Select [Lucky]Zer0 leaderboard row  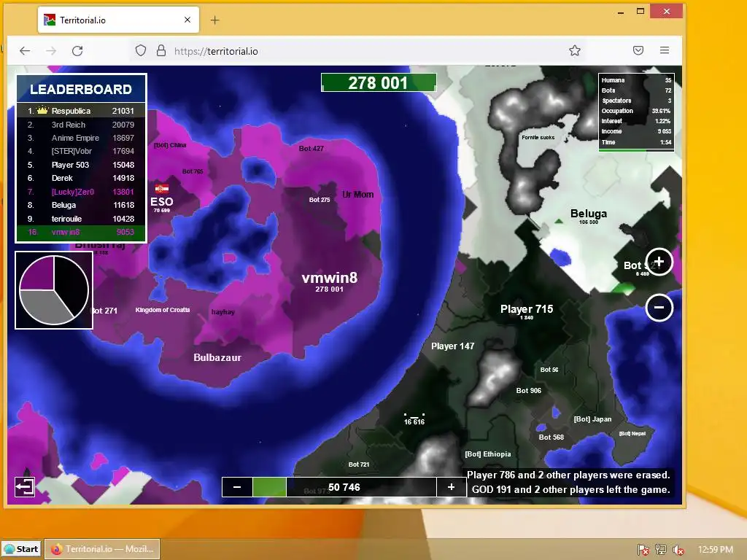[x=81, y=192]
